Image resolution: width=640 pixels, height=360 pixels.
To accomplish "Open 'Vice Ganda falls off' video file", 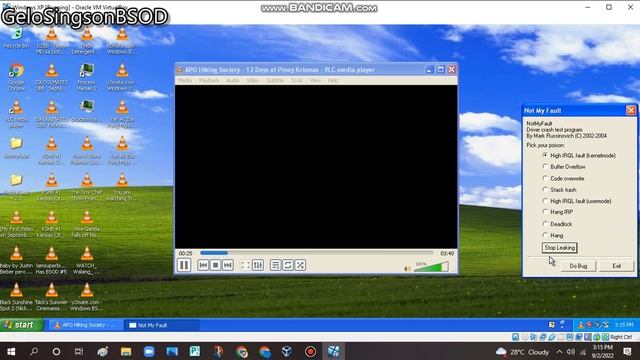I will [x=87, y=224].
